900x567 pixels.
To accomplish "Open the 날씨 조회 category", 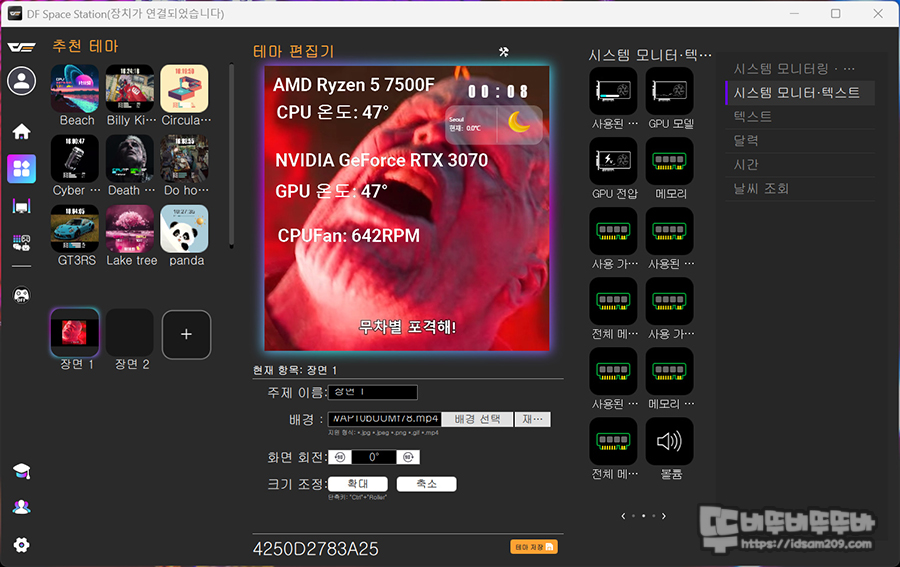I will (800, 189).
